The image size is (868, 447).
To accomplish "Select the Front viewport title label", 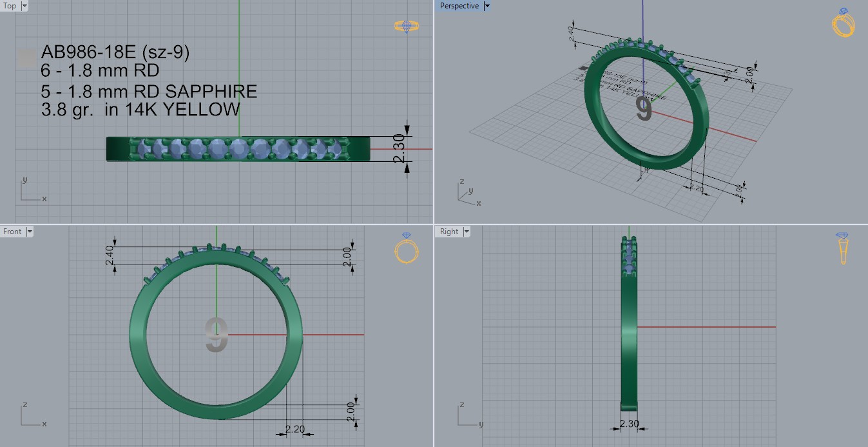I will (x=12, y=232).
